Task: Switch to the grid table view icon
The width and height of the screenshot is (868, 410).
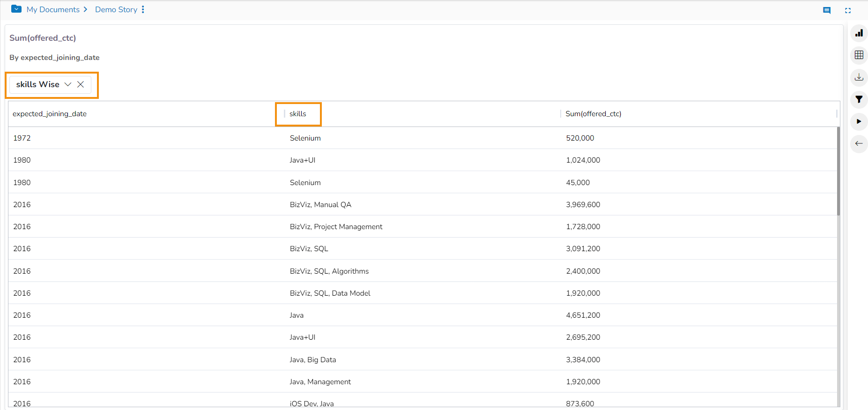Action: 859,55
